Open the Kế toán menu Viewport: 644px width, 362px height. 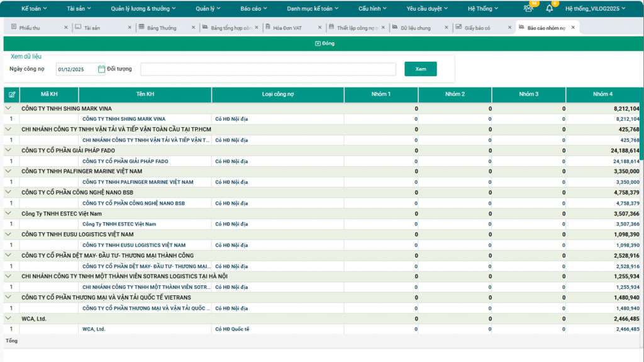click(35, 9)
